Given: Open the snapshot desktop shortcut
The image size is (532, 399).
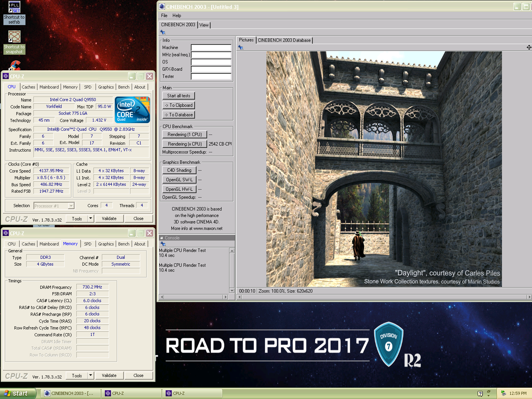Looking at the screenshot, I should click(14, 42).
